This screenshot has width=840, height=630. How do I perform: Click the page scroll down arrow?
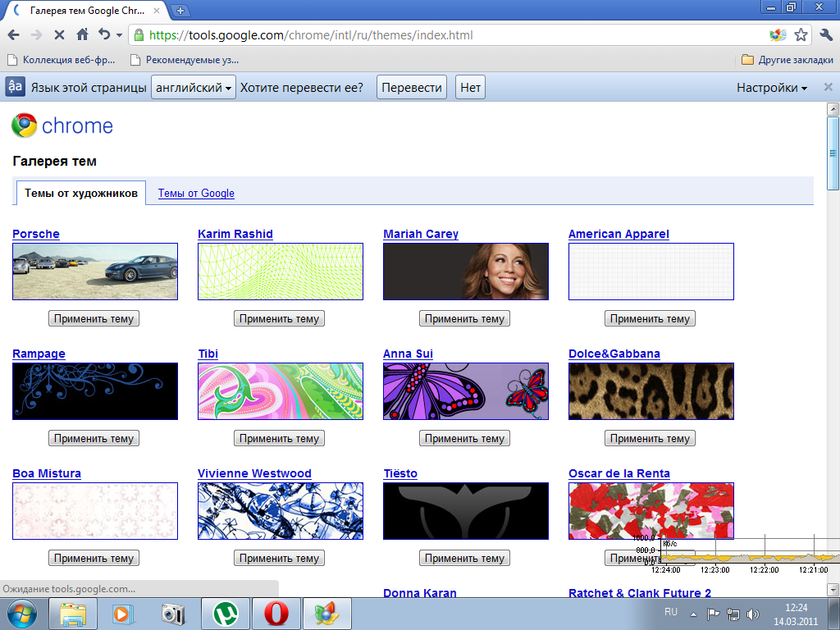pos(833,589)
